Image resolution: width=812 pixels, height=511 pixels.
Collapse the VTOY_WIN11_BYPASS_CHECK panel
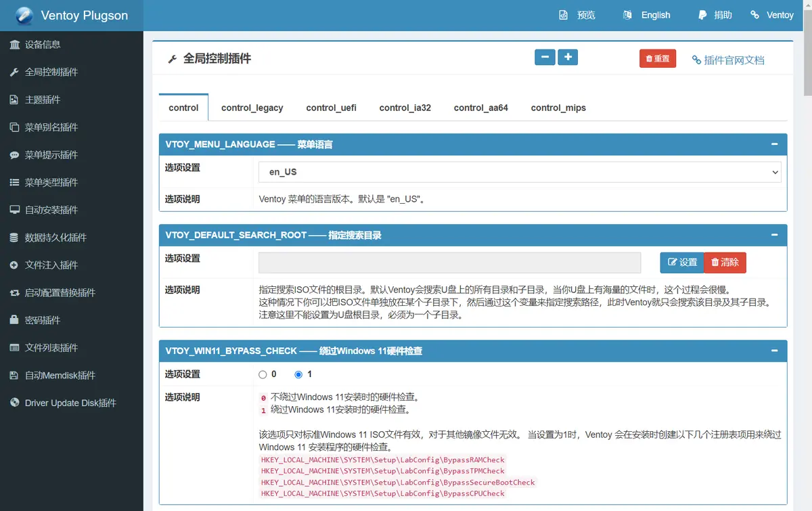pos(774,351)
